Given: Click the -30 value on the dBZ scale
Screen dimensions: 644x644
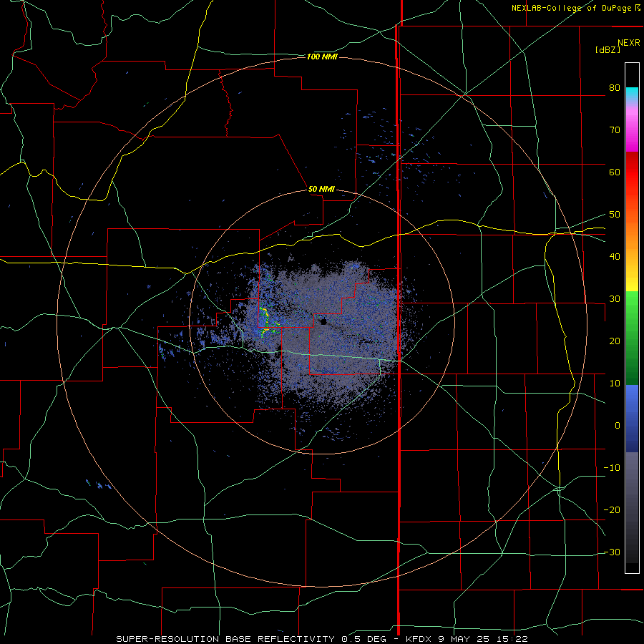Looking at the screenshot, I should 612,552.
